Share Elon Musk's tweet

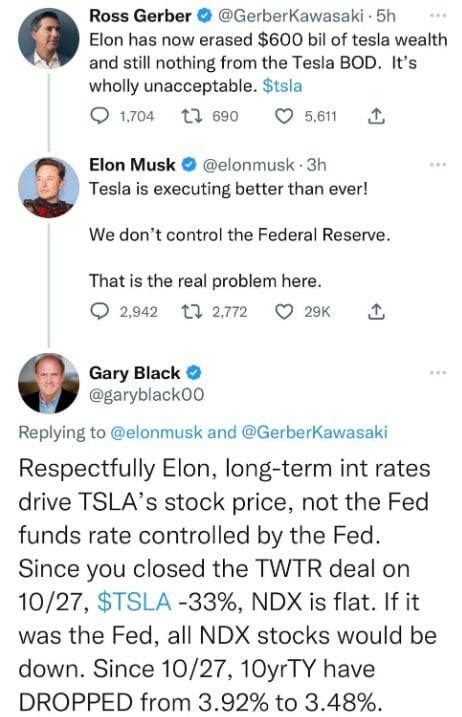pyautogui.click(x=376, y=311)
